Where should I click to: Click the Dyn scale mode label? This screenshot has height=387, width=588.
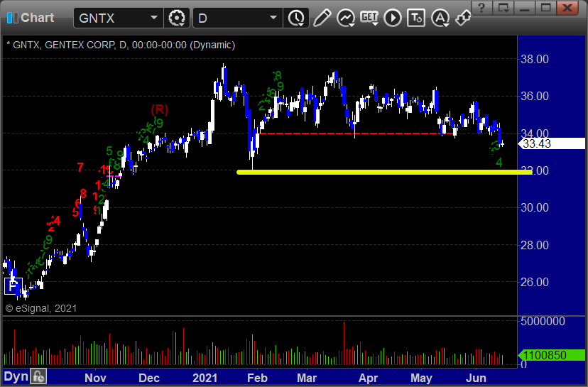tap(16, 376)
